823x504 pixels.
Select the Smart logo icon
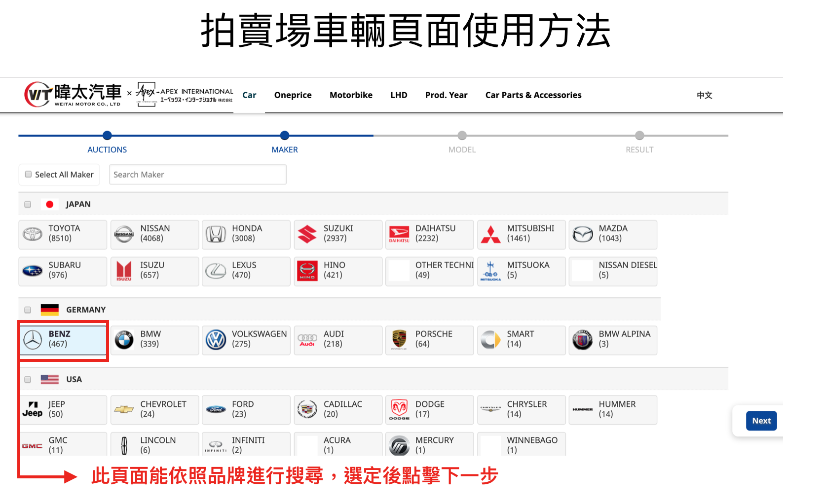[491, 340]
